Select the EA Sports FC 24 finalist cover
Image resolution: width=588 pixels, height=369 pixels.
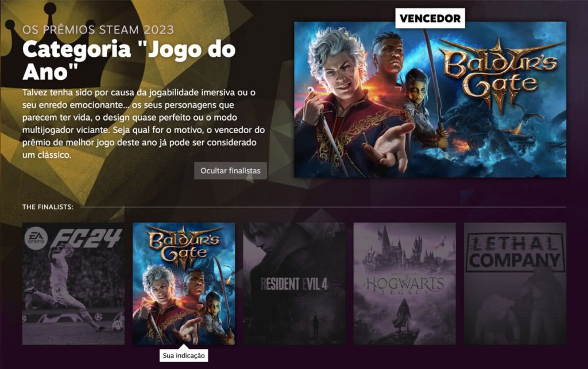coord(73,283)
